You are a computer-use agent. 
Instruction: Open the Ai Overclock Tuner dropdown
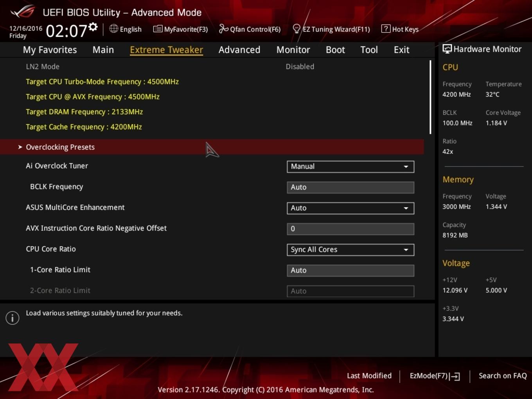[x=350, y=167]
